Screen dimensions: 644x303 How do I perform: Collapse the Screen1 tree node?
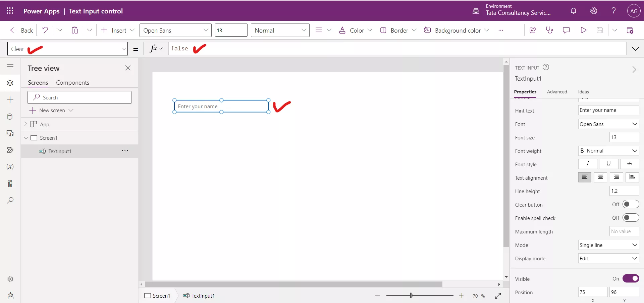pos(26,138)
